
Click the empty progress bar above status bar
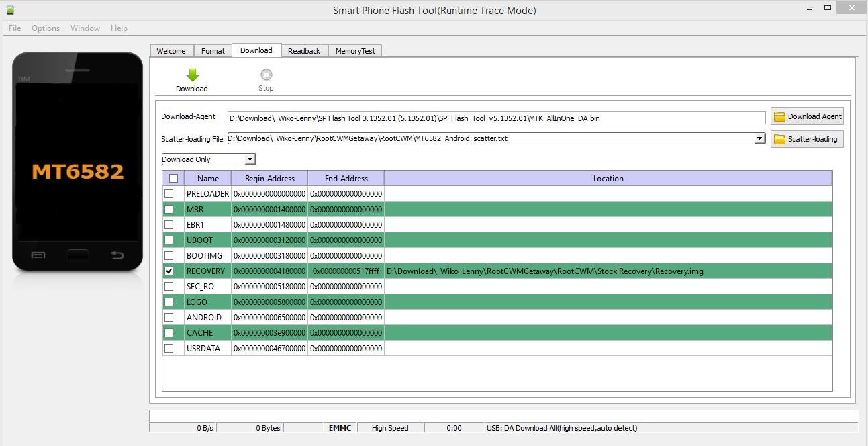click(x=503, y=416)
